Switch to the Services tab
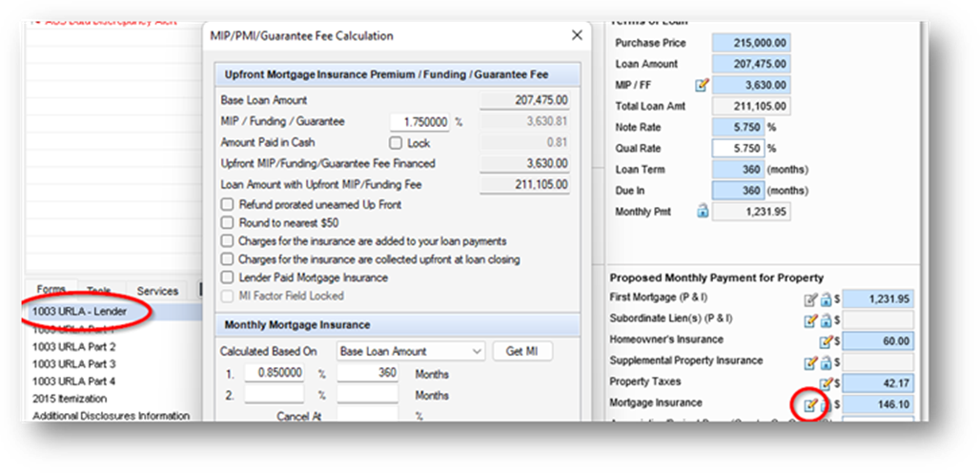The image size is (980, 474). 157,291
